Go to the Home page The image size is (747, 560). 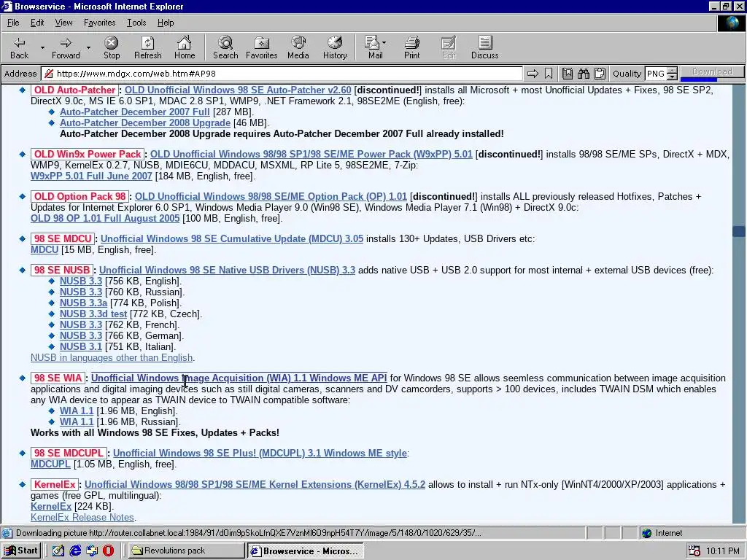click(185, 48)
